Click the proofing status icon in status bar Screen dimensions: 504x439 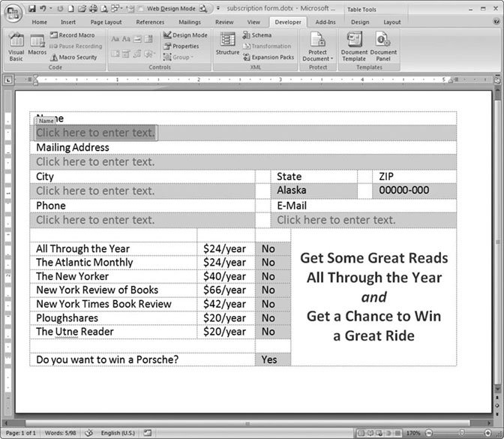tap(88, 433)
